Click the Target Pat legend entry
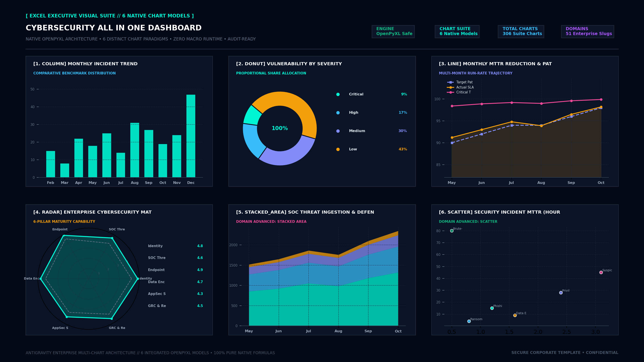 tap(460, 82)
